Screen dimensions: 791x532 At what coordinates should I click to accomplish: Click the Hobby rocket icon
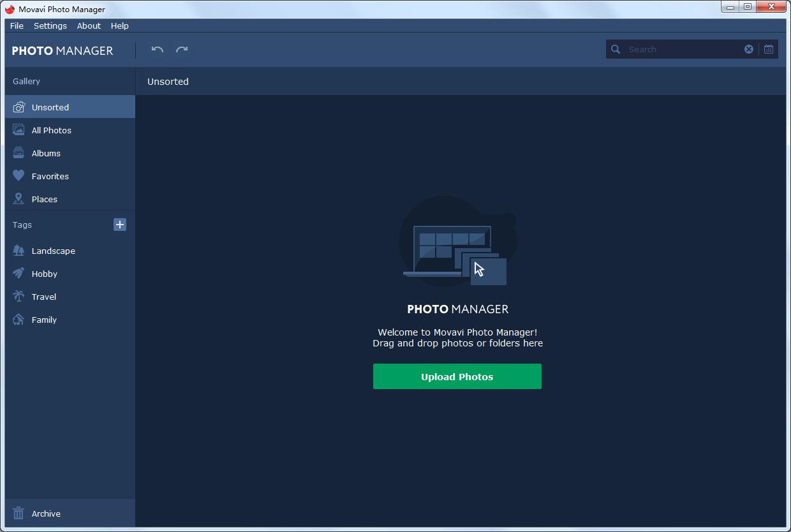coord(19,274)
